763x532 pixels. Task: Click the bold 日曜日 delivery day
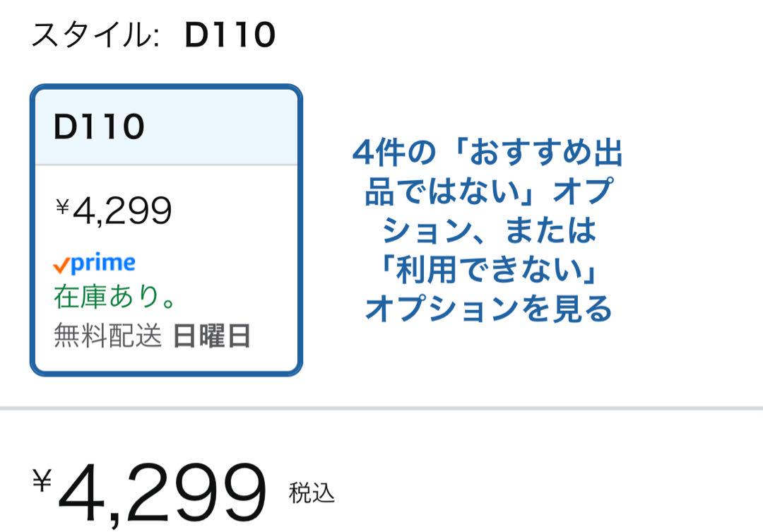tap(212, 336)
